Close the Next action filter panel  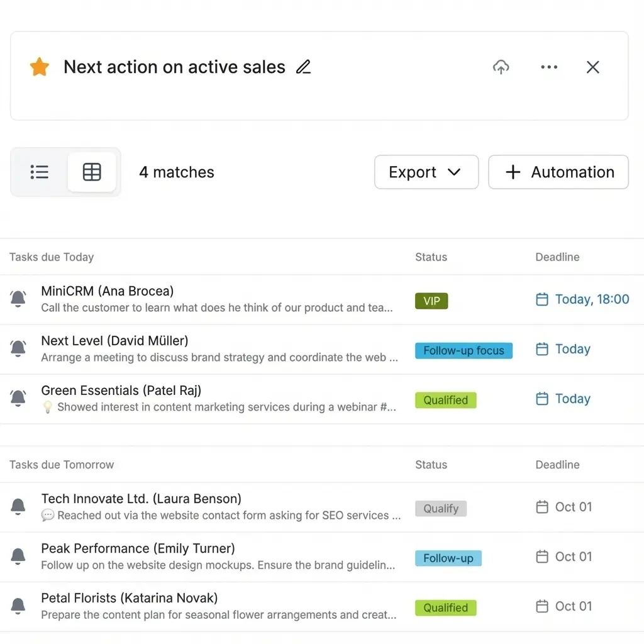(592, 67)
